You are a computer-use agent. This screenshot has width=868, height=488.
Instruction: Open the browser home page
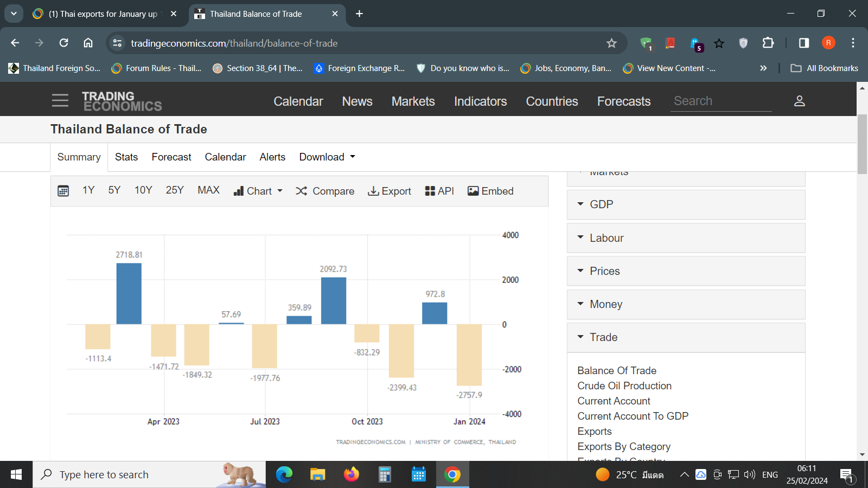[x=88, y=43]
